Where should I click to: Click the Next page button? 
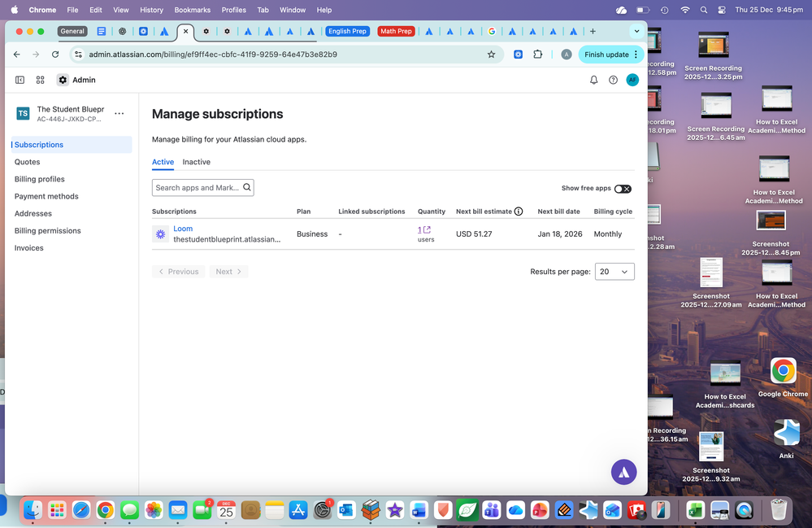[x=228, y=272]
